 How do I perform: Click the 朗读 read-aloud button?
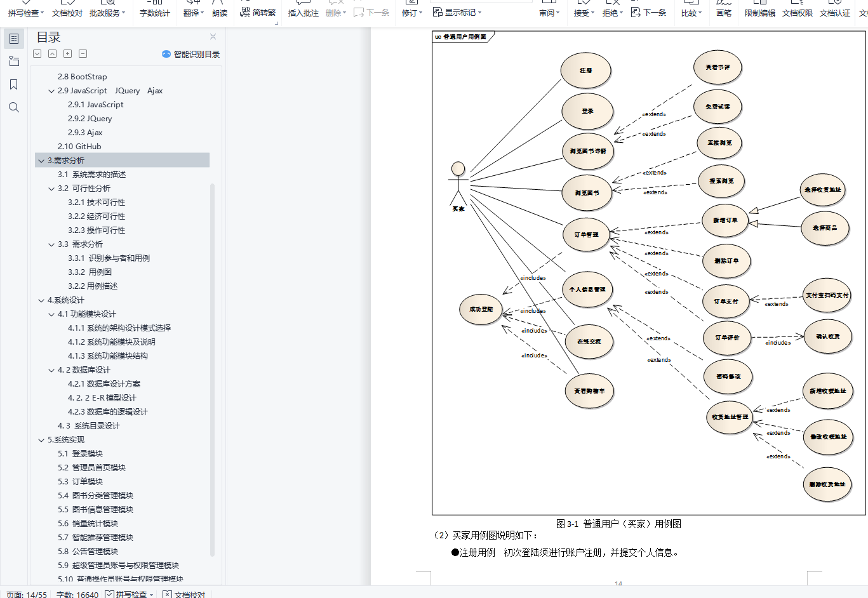coord(220,13)
